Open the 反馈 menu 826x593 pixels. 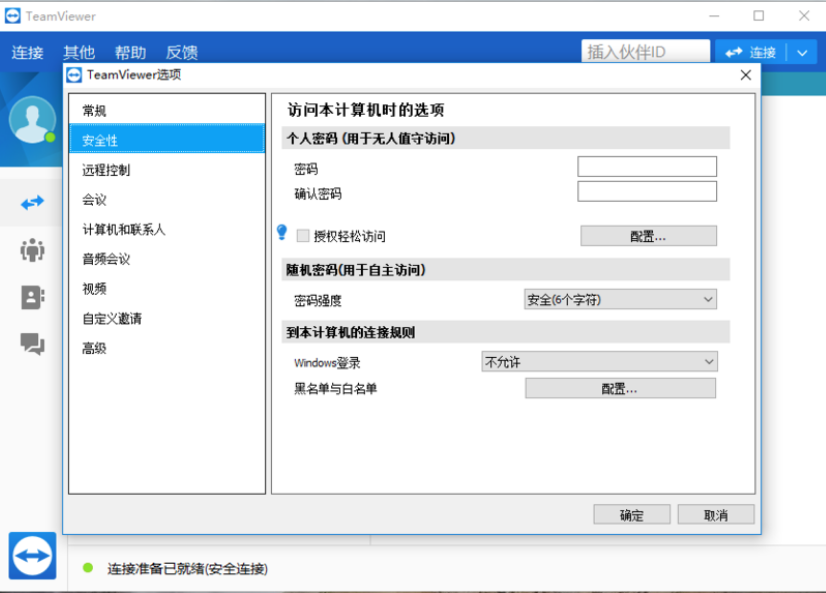(182, 53)
